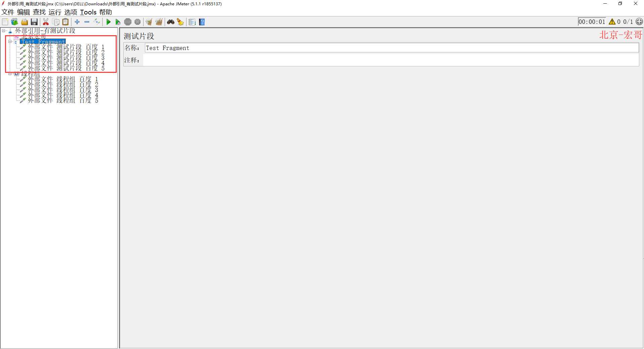
Task: Click the Paste clipboard icon
Action: click(66, 22)
